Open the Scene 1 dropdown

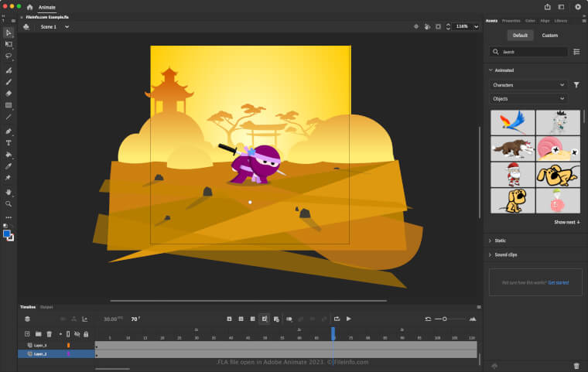point(55,26)
